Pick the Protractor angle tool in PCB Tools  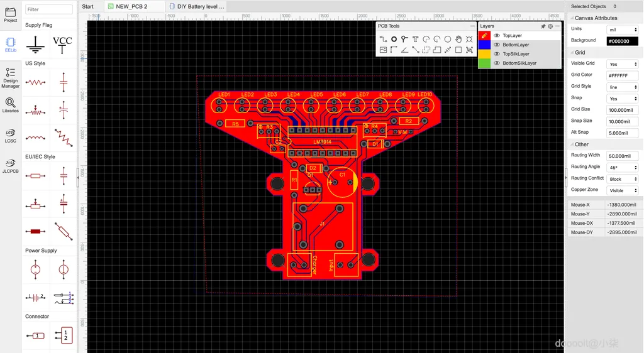pos(404,50)
